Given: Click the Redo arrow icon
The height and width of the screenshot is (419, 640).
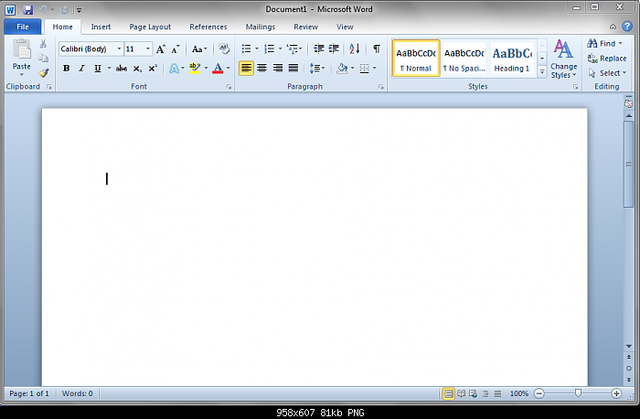Looking at the screenshot, I should [64, 9].
